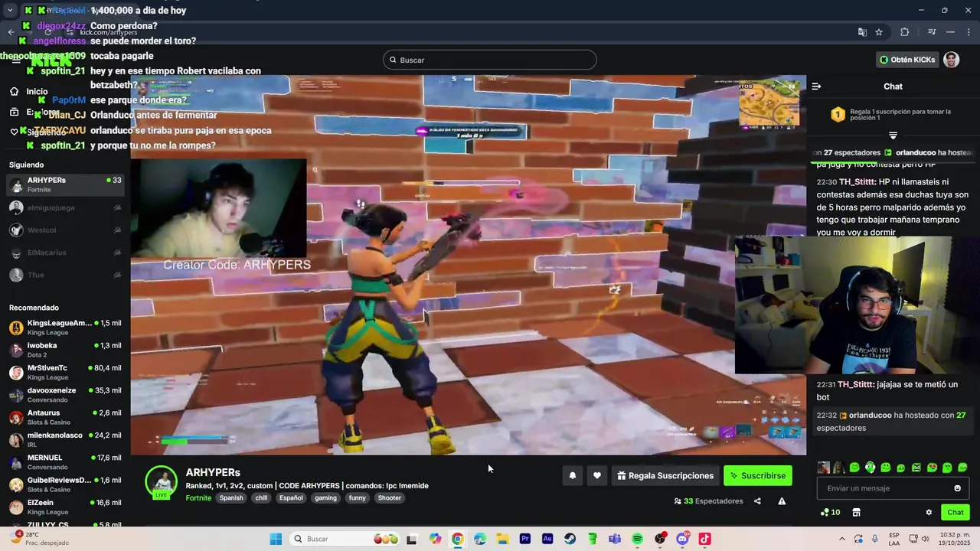
Task: Open ElZeein Kings League channel
Action: click(x=65, y=507)
